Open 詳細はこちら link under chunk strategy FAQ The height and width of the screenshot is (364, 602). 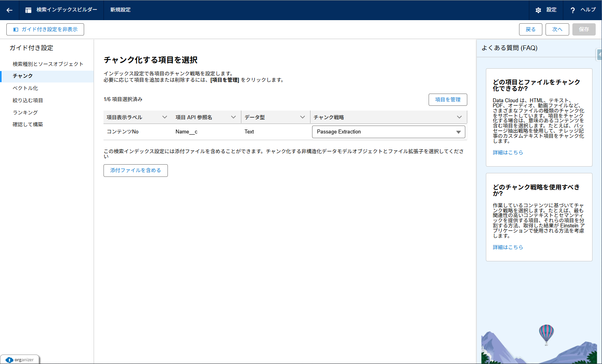508,247
